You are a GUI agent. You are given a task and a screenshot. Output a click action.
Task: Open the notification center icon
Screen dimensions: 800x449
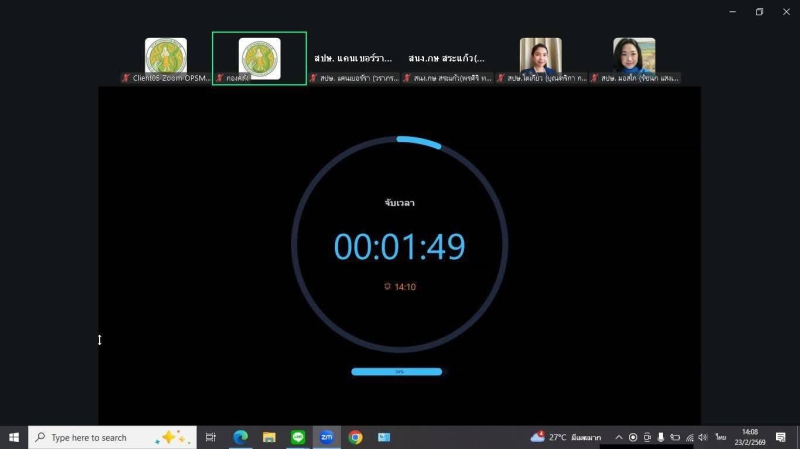tap(781, 437)
